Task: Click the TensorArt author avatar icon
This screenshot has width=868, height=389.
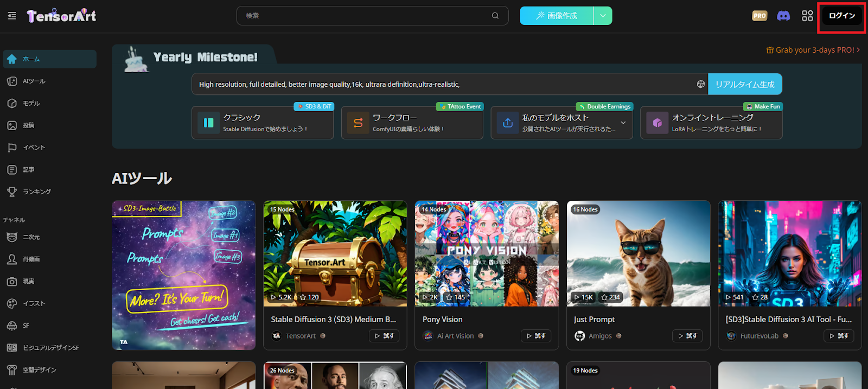Action: (x=276, y=336)
